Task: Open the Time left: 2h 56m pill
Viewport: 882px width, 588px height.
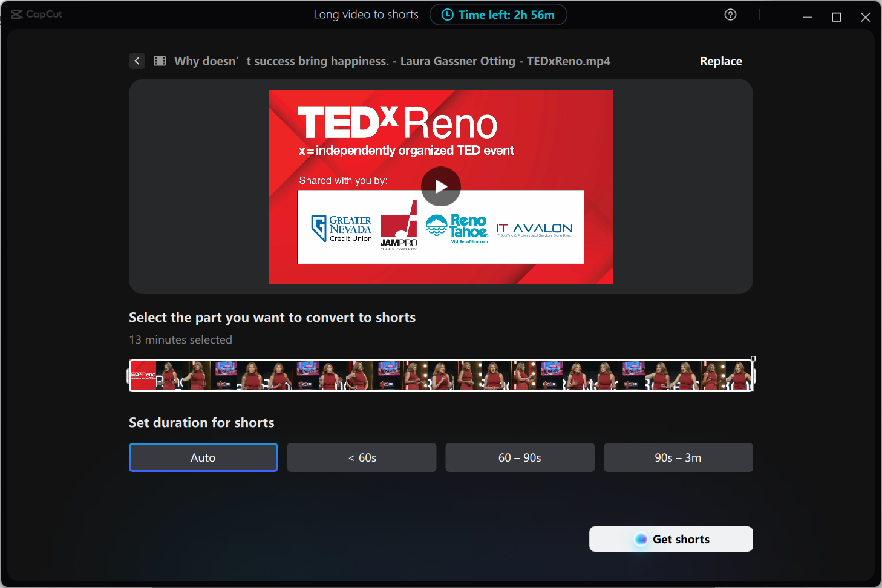Action: tap(498, 14)
